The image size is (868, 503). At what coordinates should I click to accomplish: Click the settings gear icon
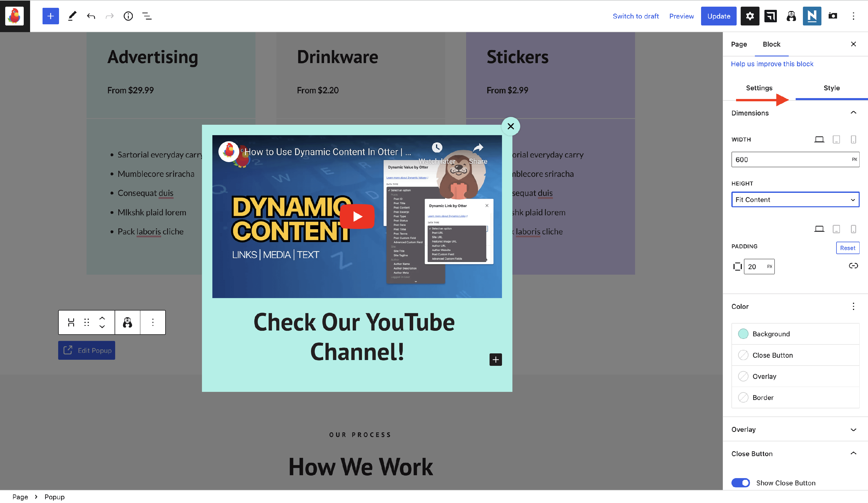pos(749,16)
